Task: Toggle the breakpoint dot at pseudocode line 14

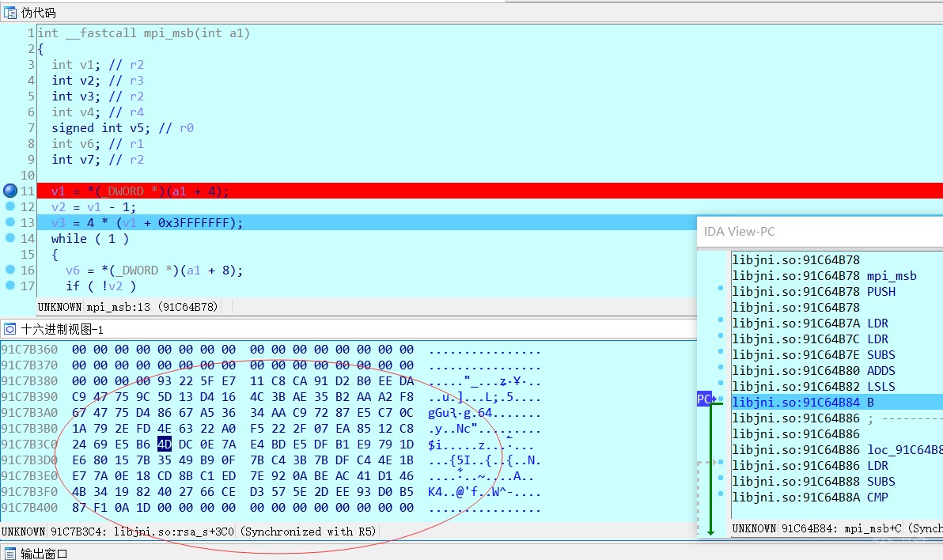Action: coord(10,237)
